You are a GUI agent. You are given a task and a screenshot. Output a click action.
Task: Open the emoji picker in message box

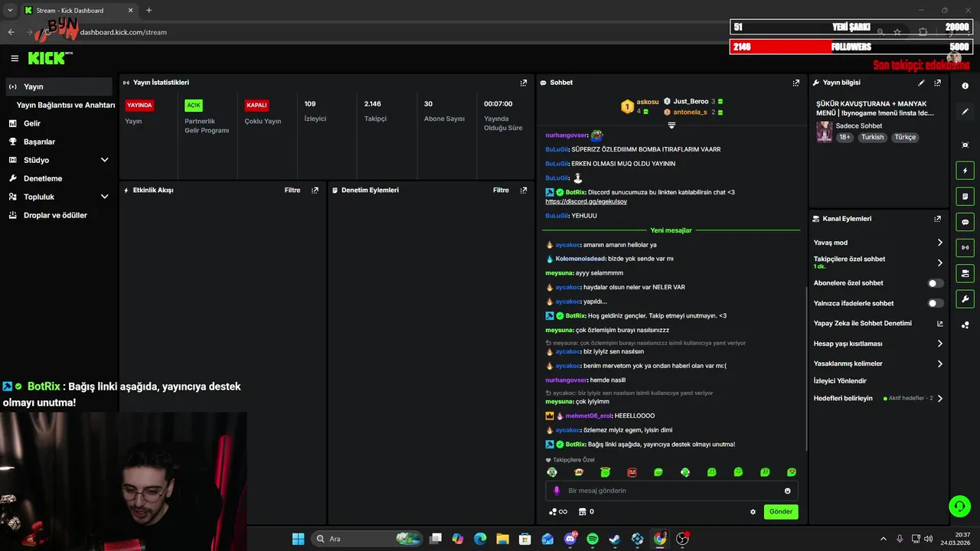click(787, 491)
